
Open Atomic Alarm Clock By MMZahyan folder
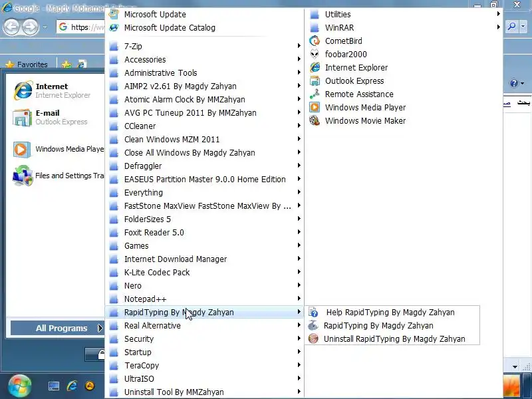click(x=205, y=99)
